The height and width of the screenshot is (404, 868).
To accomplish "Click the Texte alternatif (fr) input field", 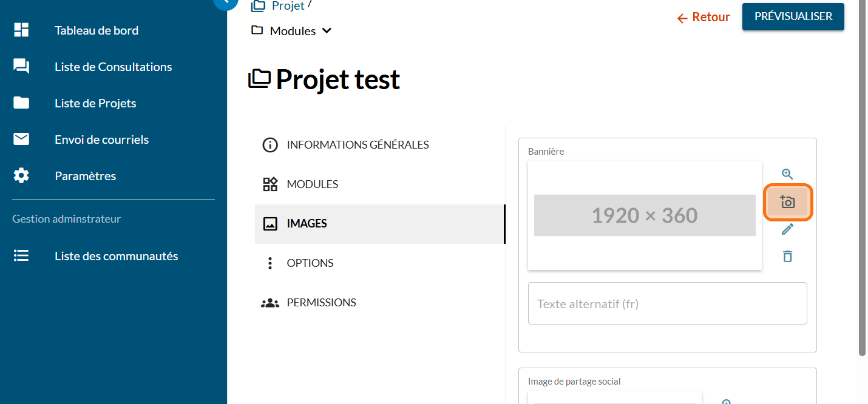I will click(x=667, y=303).
